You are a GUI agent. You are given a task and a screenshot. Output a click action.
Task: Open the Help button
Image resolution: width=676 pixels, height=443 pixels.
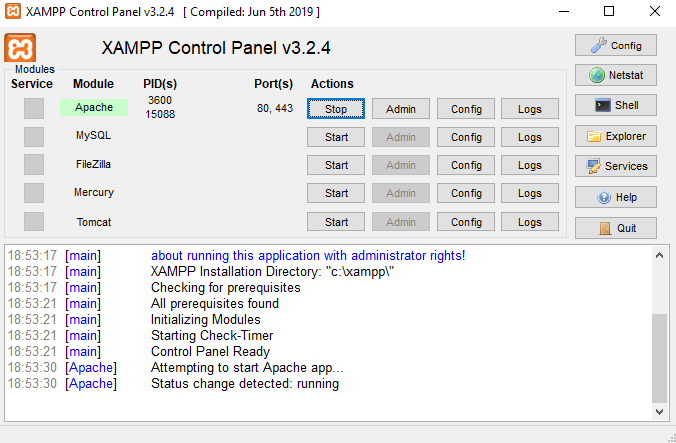click(x=616, y=197)
